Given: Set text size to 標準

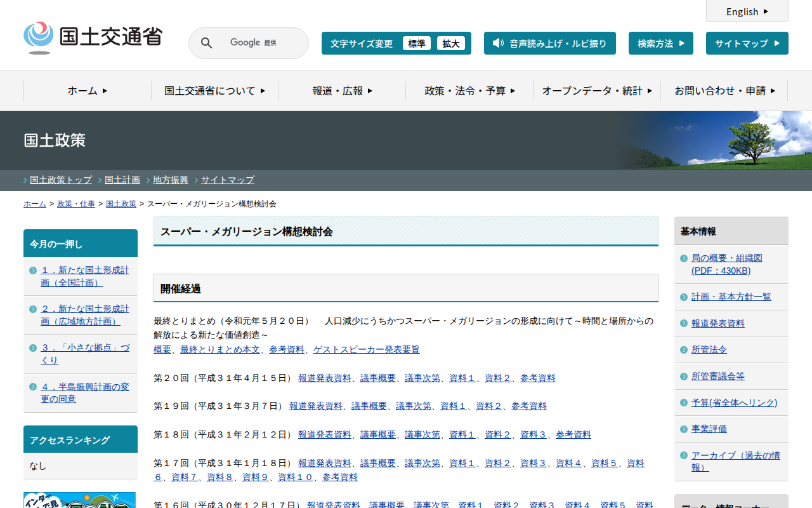Looking at the screenshot, I should (x=417, y=43).
